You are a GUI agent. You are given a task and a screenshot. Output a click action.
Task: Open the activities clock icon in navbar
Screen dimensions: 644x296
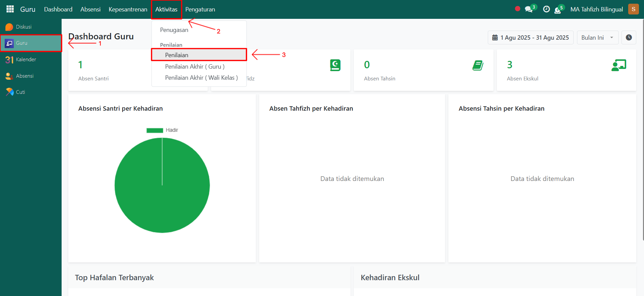point(546,9)
